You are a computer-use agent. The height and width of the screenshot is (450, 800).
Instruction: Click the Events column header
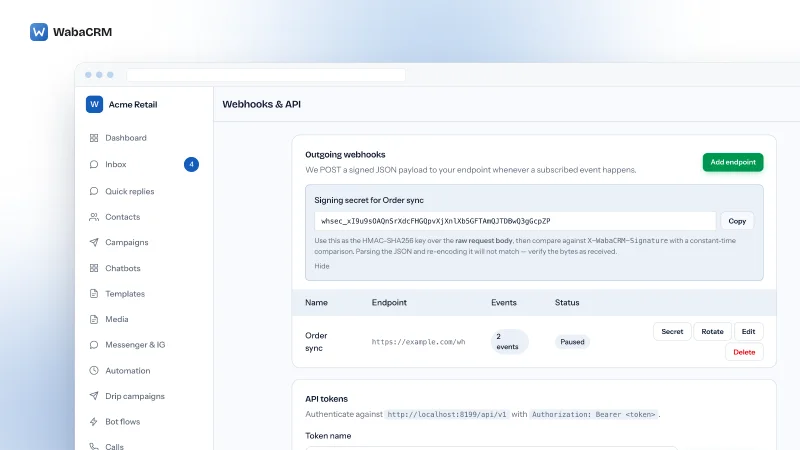point(504,303)
